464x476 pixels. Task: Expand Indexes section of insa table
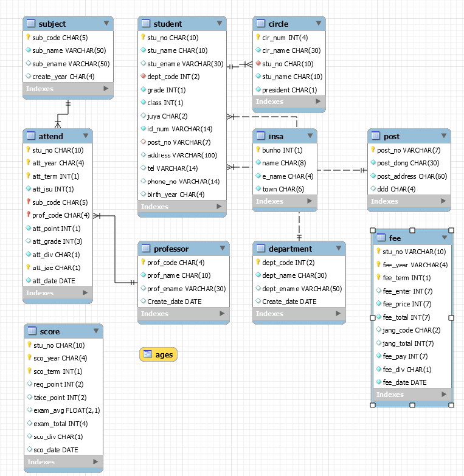tap(310, 201)
